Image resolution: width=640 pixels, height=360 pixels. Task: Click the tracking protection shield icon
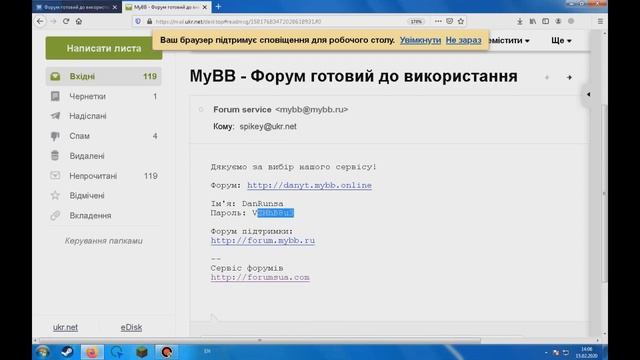pyautogui.click(x=138, y=21)
